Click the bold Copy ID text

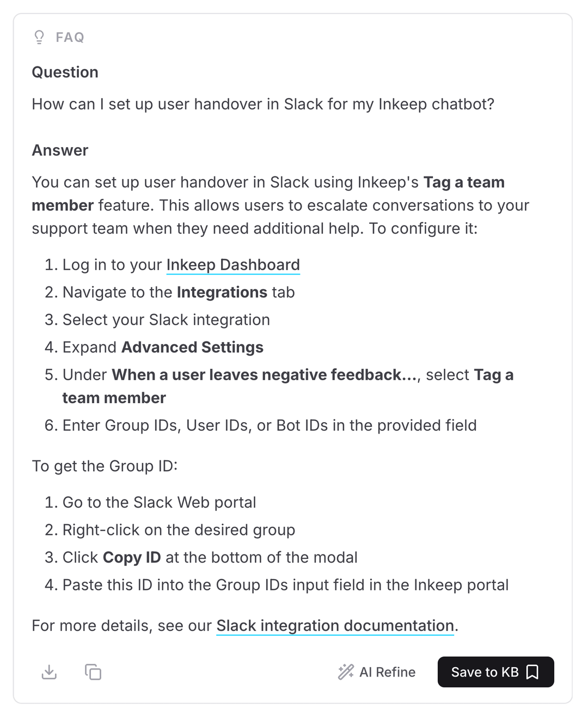point(131,557)
